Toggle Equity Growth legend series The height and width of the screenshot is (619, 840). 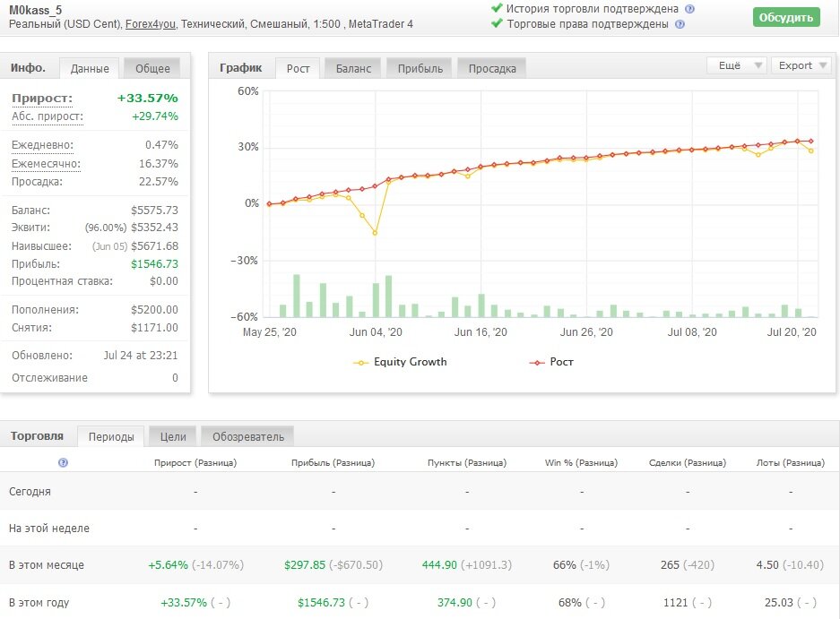pyautogui.click(x=400, y=362)
